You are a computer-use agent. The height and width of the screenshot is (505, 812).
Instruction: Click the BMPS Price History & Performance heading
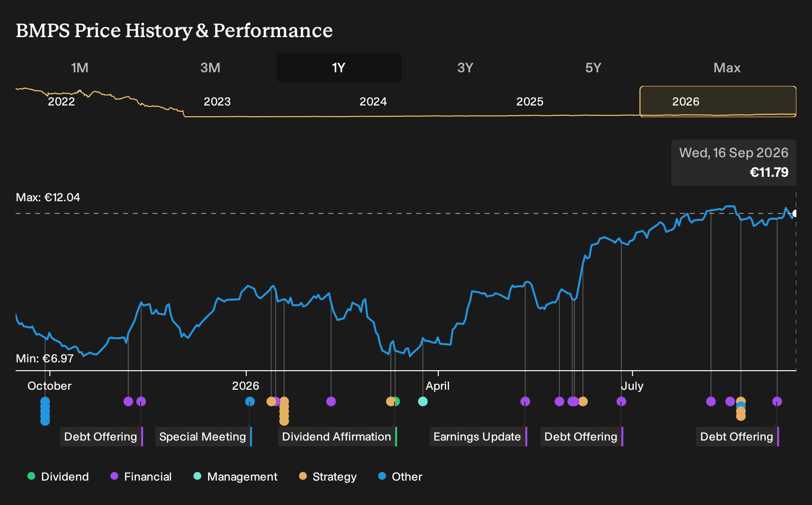pos(174,30)
